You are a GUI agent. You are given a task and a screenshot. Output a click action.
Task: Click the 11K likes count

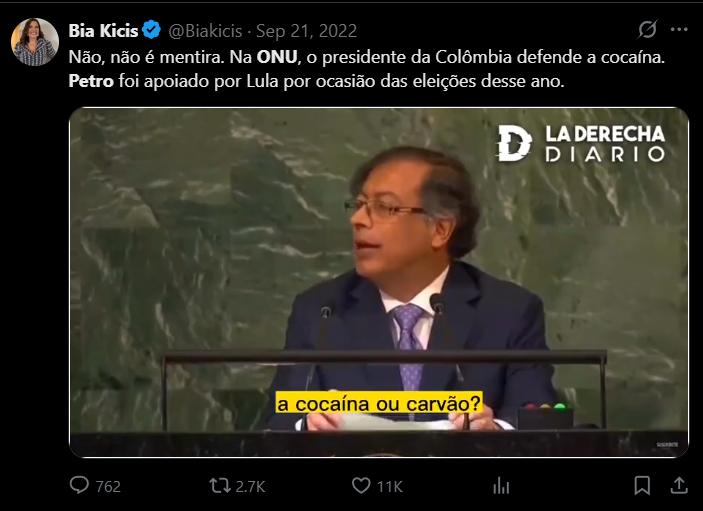coord(390,486)
